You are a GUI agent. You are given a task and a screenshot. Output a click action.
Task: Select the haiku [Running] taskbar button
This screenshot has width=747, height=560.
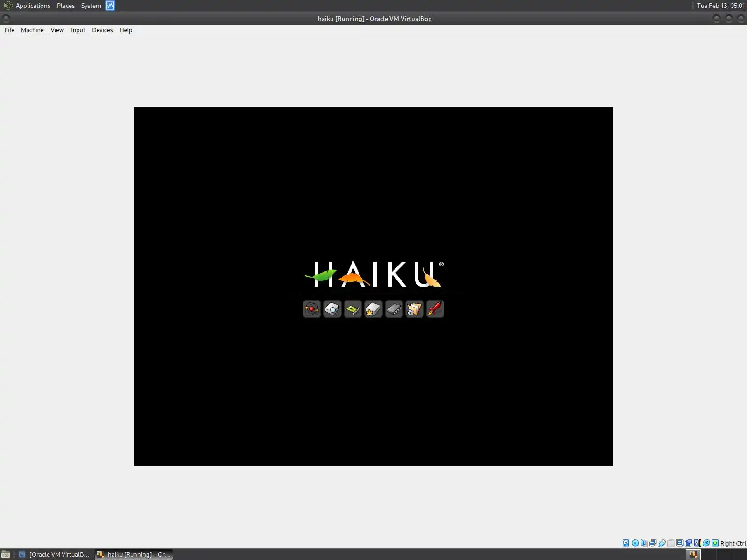click(134, 554)
